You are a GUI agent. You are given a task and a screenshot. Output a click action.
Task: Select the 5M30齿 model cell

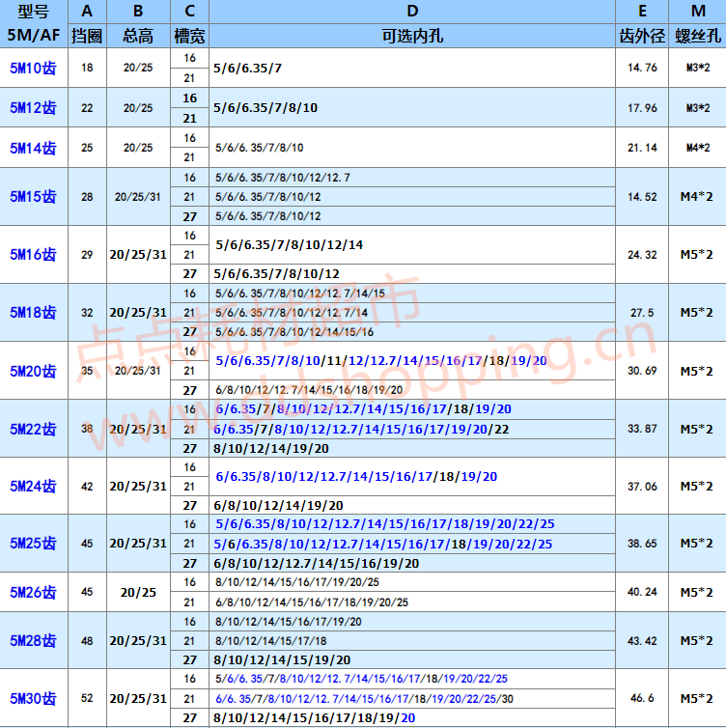point(34,698)
